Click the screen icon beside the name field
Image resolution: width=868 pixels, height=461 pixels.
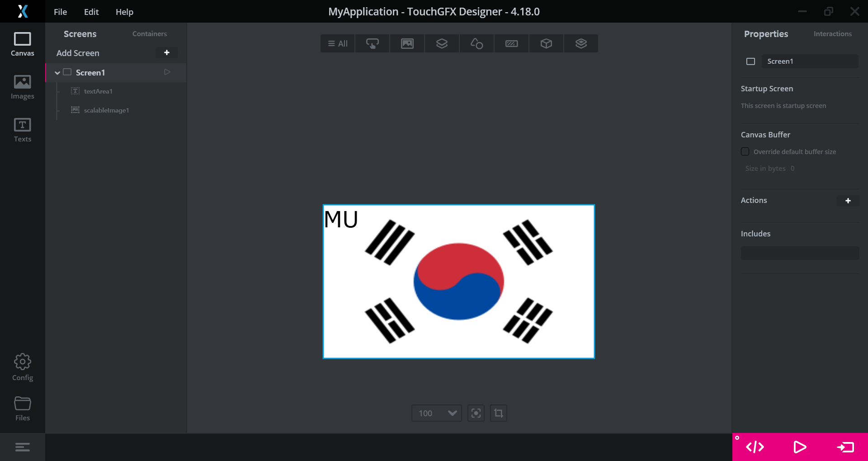pos(750,61)
